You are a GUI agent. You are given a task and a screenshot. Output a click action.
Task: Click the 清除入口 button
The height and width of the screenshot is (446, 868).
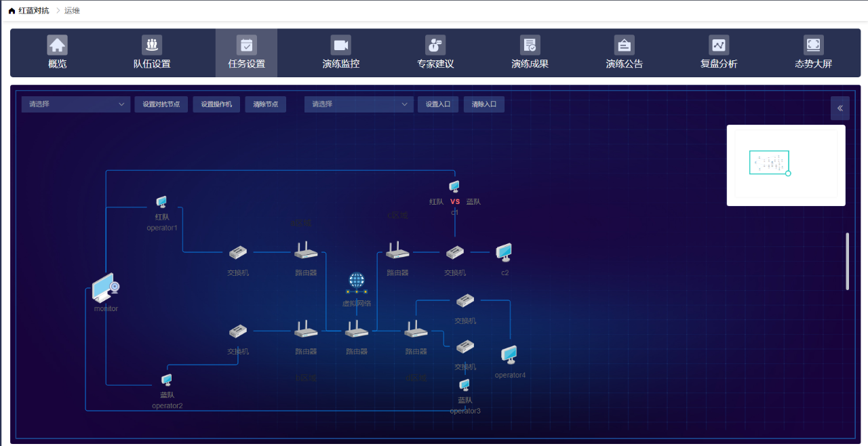coord(484,104)
